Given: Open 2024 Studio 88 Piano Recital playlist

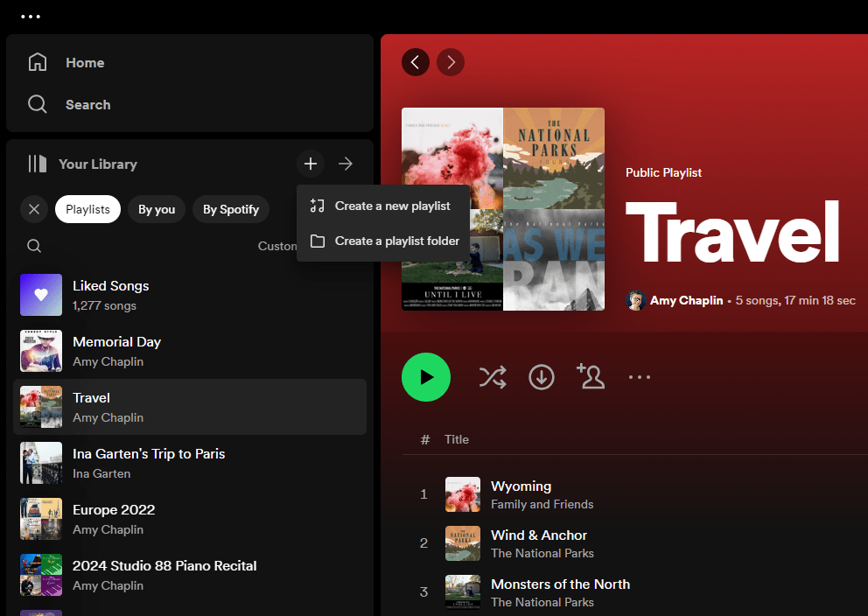Looking at the screenshot, I should 190,575.
